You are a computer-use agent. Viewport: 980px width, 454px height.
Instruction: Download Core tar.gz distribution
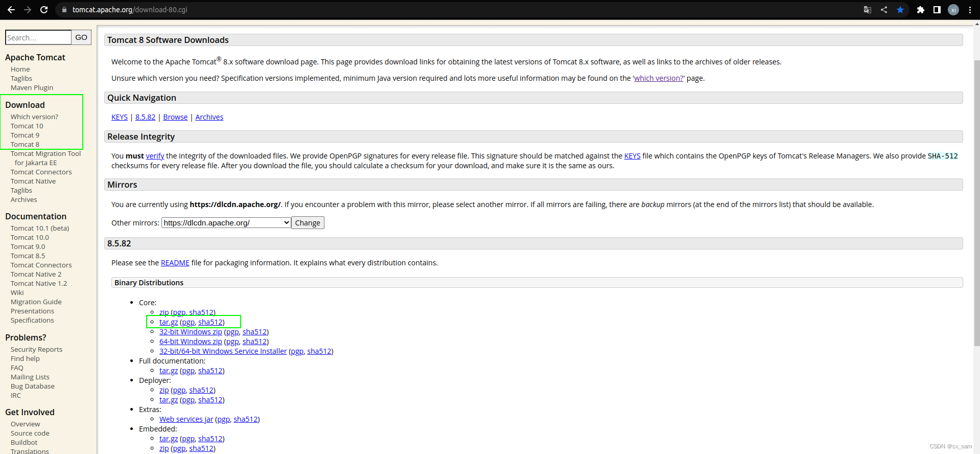tap(169, 322)
